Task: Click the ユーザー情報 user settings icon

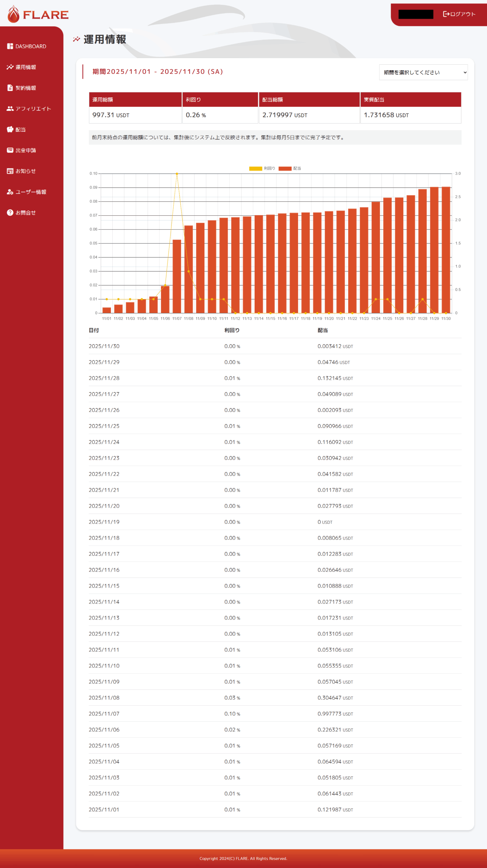Action: 10,192
